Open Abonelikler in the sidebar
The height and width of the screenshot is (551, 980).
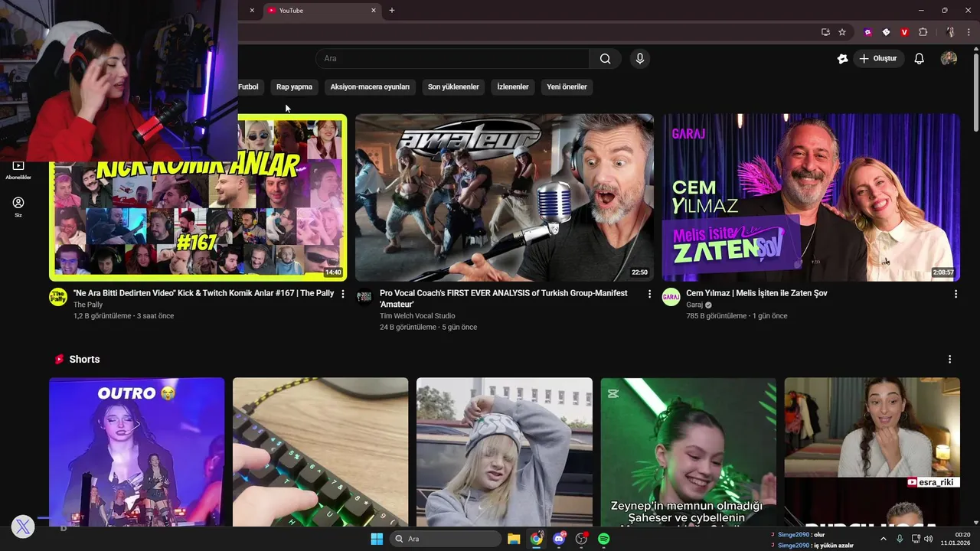point(18,170)
